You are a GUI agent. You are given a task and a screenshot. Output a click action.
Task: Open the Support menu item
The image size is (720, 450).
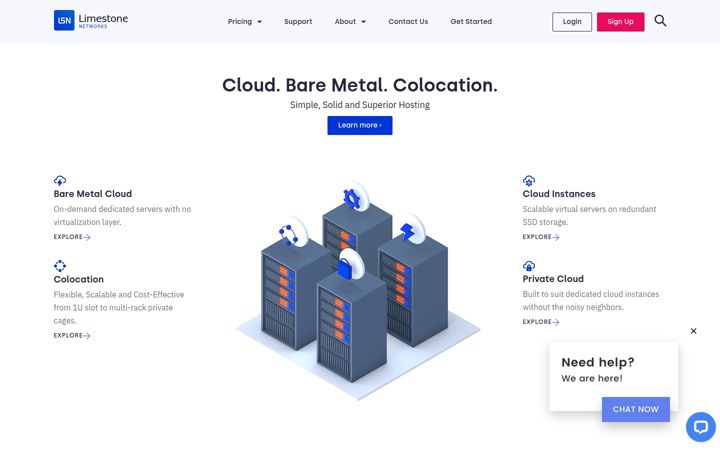coord(298,22)
